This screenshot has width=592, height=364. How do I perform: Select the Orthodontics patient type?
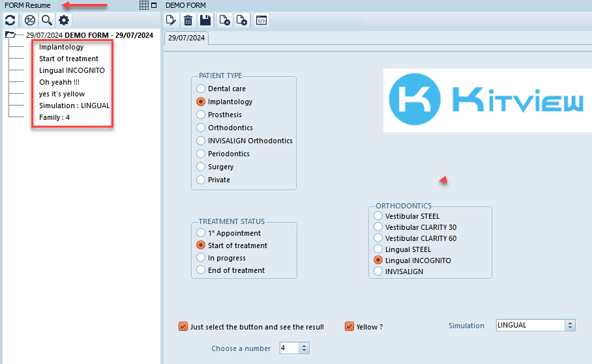[x=201, y=128]
